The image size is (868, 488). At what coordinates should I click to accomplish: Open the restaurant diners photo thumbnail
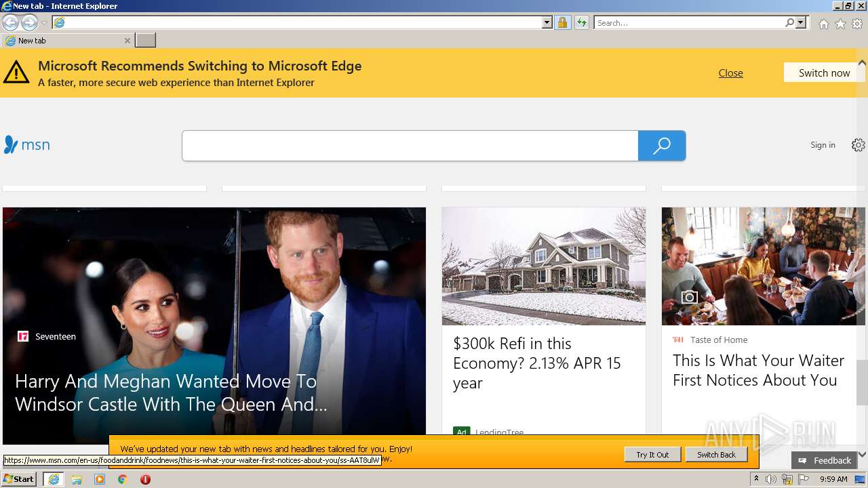click(764, 266)
